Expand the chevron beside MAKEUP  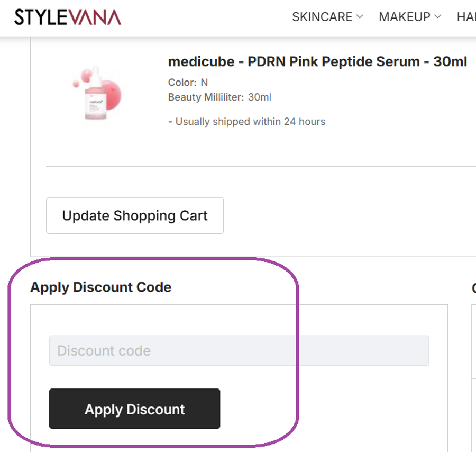click(x=438, y=17)
